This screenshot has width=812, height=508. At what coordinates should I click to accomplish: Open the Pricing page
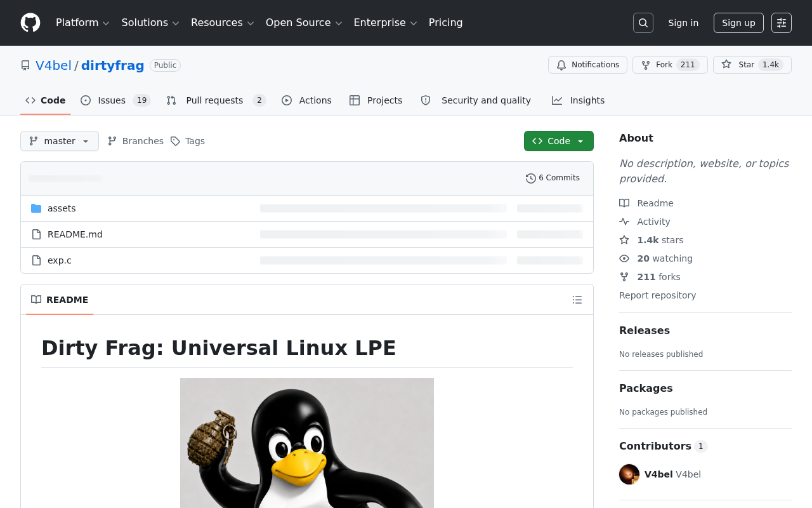pos(446,23)
